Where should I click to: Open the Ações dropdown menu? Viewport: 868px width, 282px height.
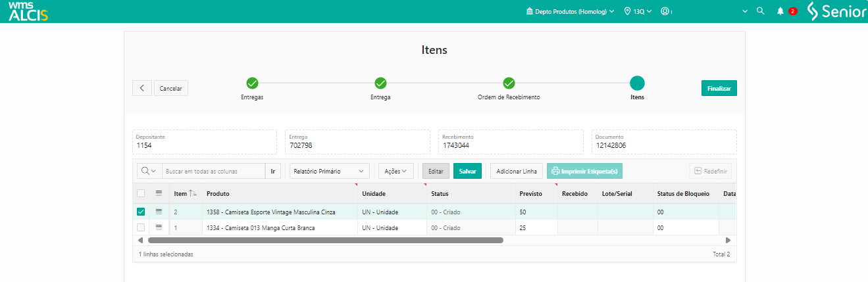point(396,171)
